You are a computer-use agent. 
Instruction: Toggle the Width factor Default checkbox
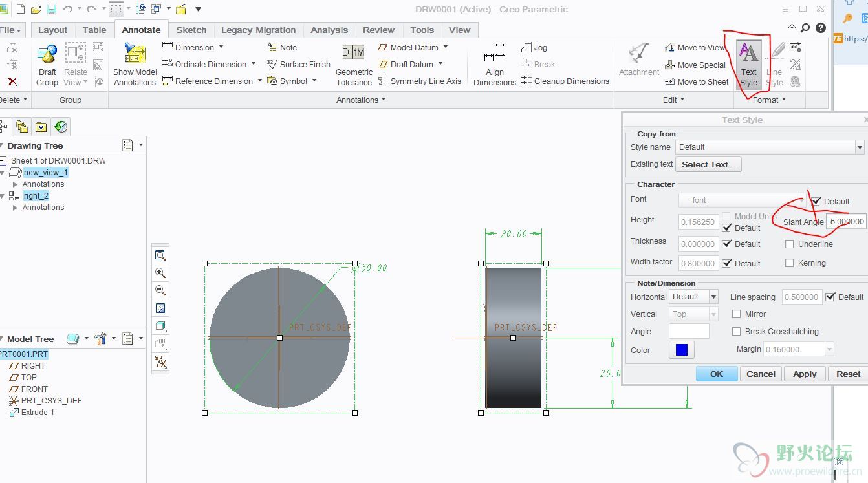point(727,263)
